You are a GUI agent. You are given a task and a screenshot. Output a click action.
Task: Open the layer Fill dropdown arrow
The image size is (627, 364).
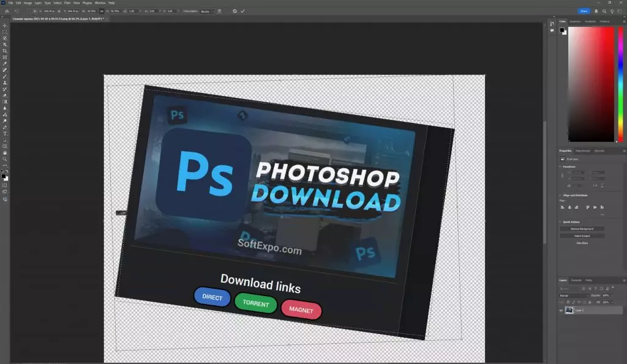click(610, 302)
